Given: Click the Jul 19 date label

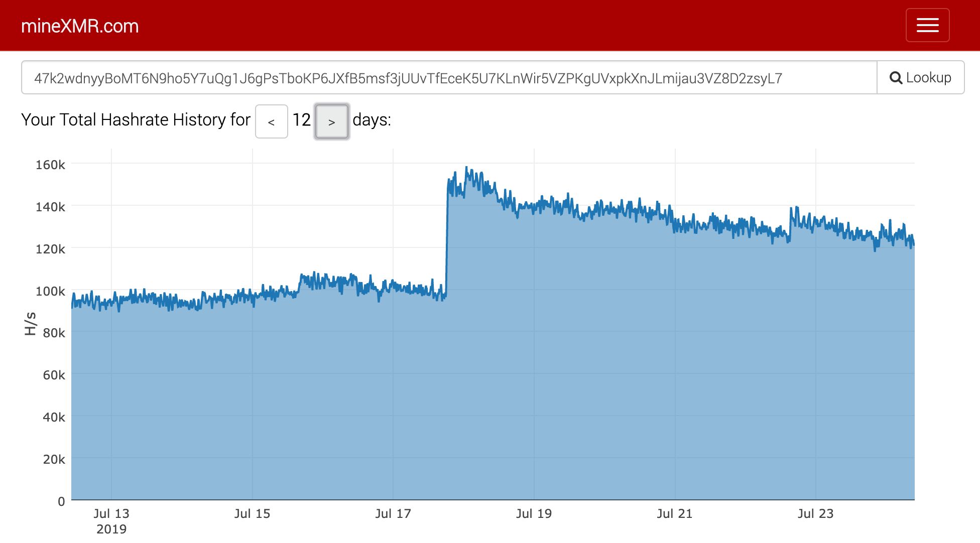Looking at the screenshot, I should point(534,513).
